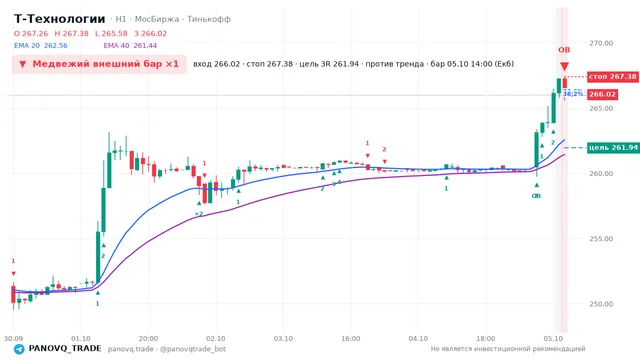Click the стоп 267.38 price tag

point(613,77)
